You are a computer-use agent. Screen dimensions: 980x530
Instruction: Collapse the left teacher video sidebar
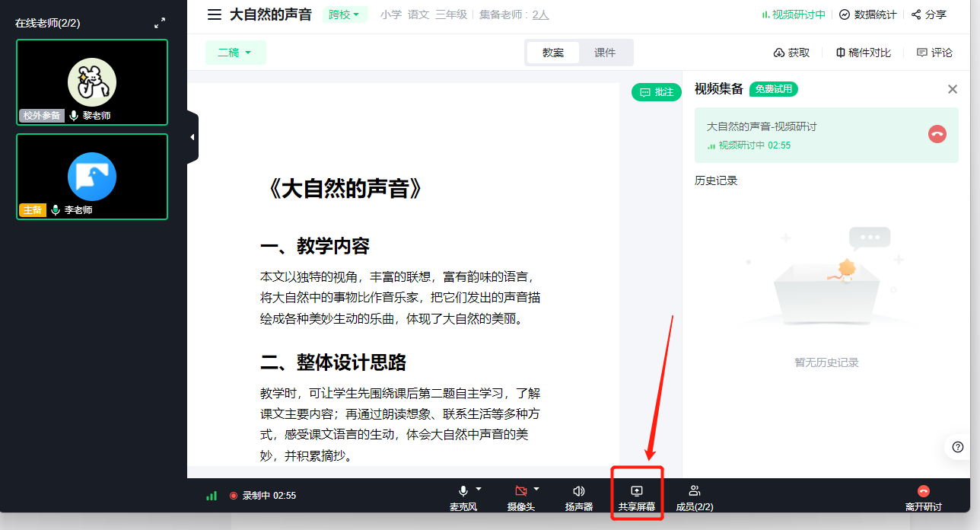click(192, 137)
